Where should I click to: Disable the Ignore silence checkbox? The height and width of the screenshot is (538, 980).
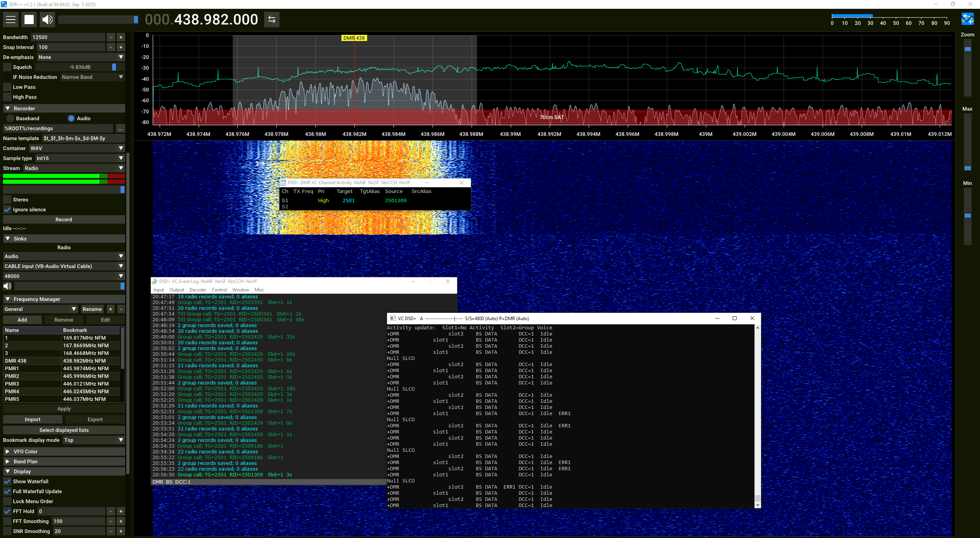click(x=7, y=209)
